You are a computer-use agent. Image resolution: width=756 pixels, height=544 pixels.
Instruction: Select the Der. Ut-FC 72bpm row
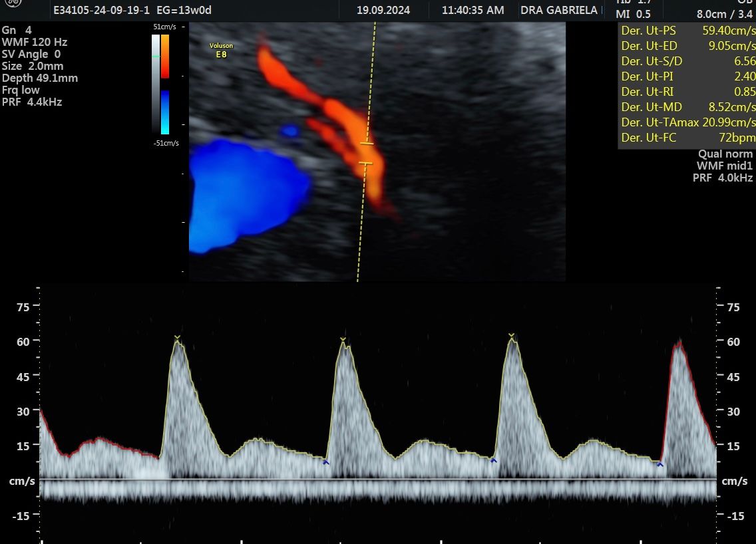(687, 138)
